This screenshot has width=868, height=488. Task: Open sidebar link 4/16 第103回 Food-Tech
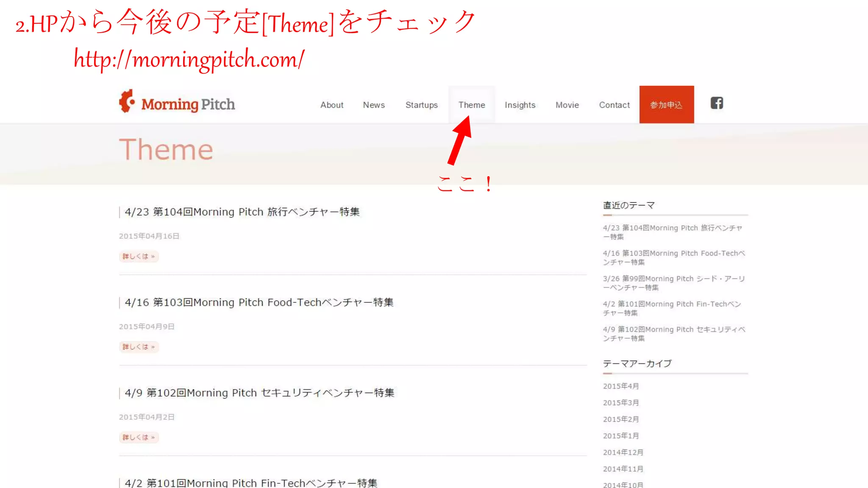(x=674, y=258)
